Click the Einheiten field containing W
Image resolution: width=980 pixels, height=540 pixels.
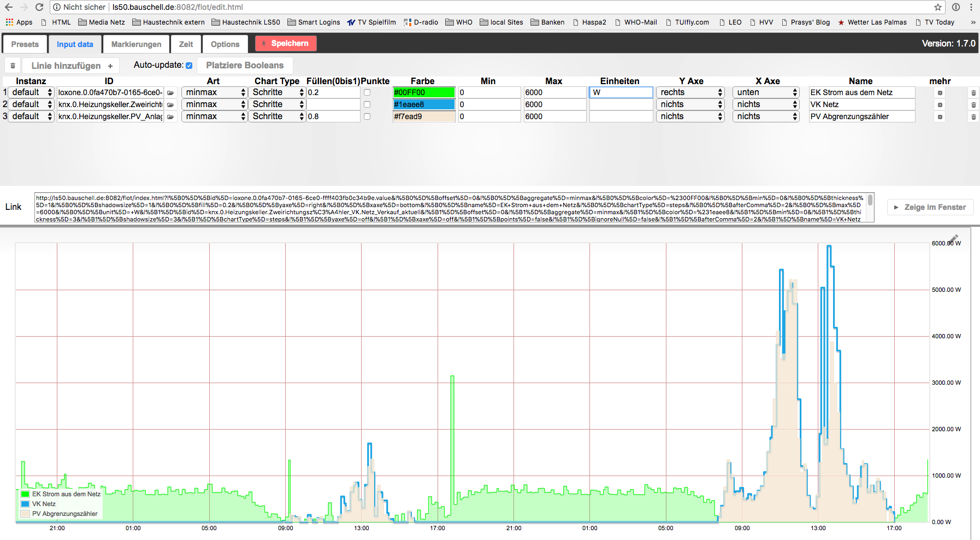pyautogui.click(x=621, y=92)
